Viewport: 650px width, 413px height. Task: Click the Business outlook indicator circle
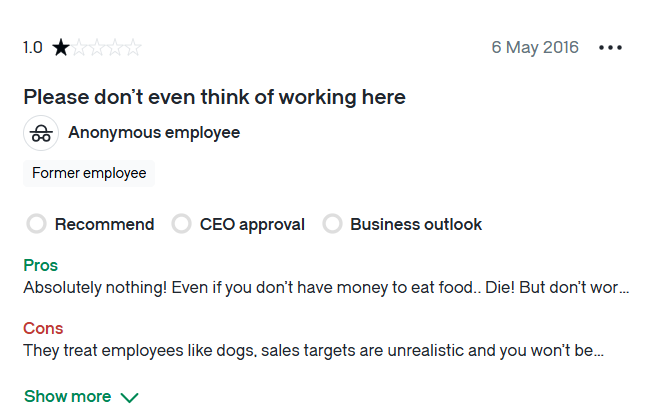332,224
